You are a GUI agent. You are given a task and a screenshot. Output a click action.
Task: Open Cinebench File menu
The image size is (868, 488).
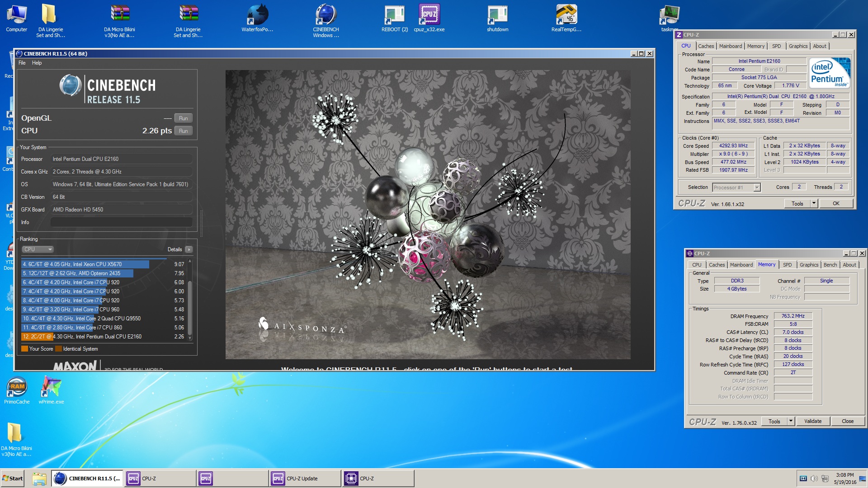pyautogui.click(x=22, y=63)
